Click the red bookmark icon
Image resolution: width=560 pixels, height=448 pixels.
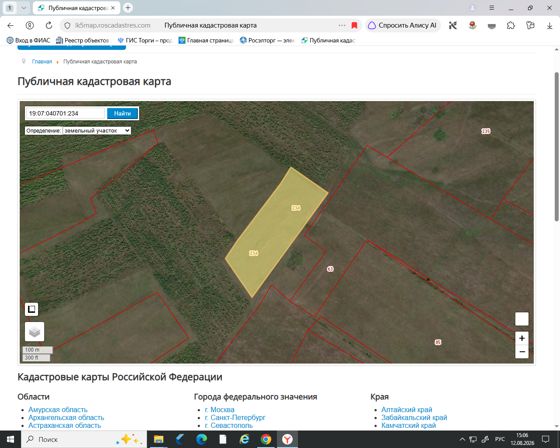[354, 25]
